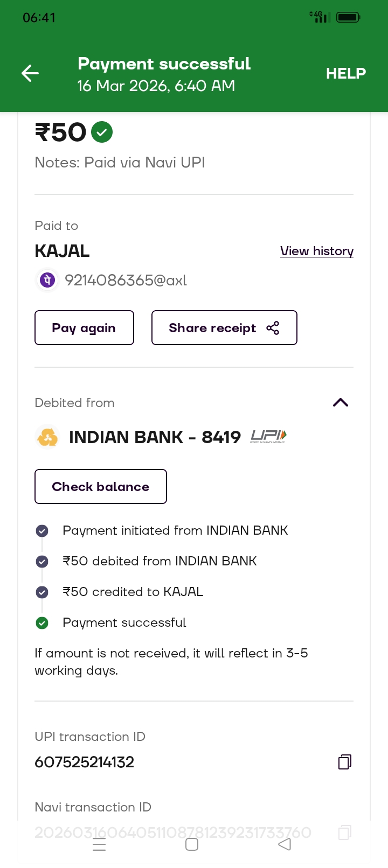Tap the back arrow in the header

tap(30, 73)
